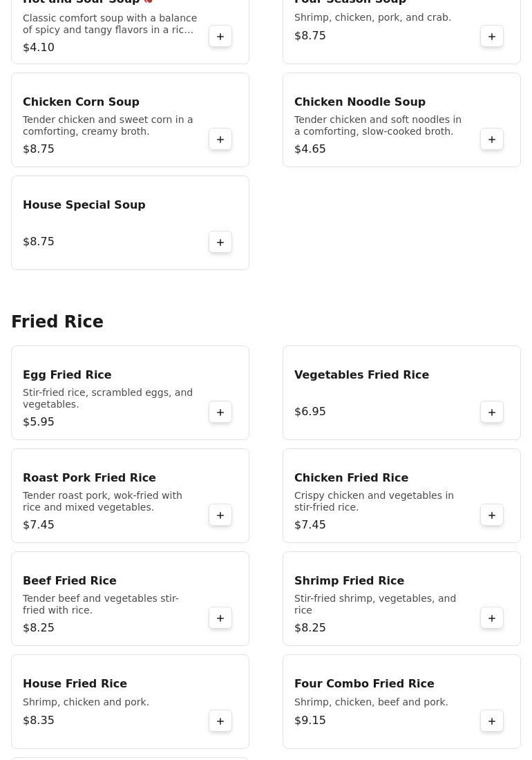Add Beef Fried Rice to the cart

[x=220, y=618]
